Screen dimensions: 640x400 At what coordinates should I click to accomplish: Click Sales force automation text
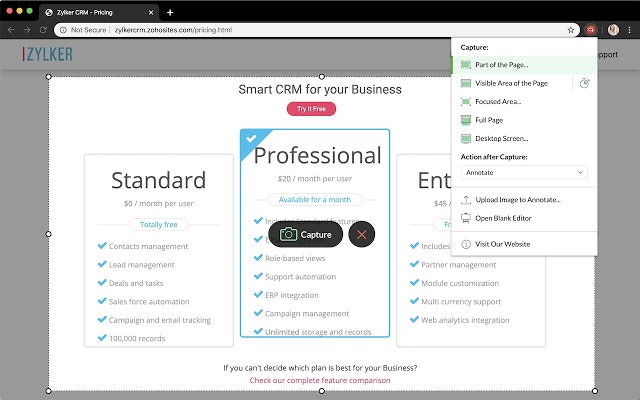pos(149,302)
